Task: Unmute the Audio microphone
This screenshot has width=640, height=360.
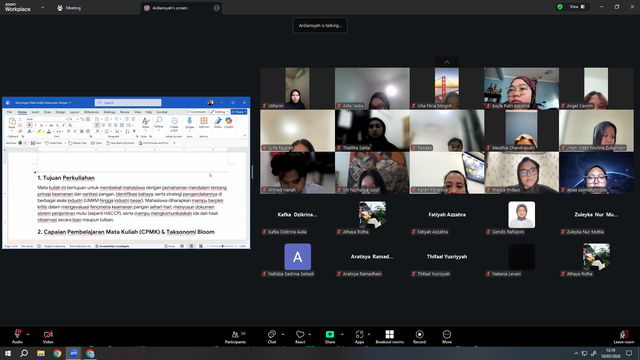Action: click(17, 337)
